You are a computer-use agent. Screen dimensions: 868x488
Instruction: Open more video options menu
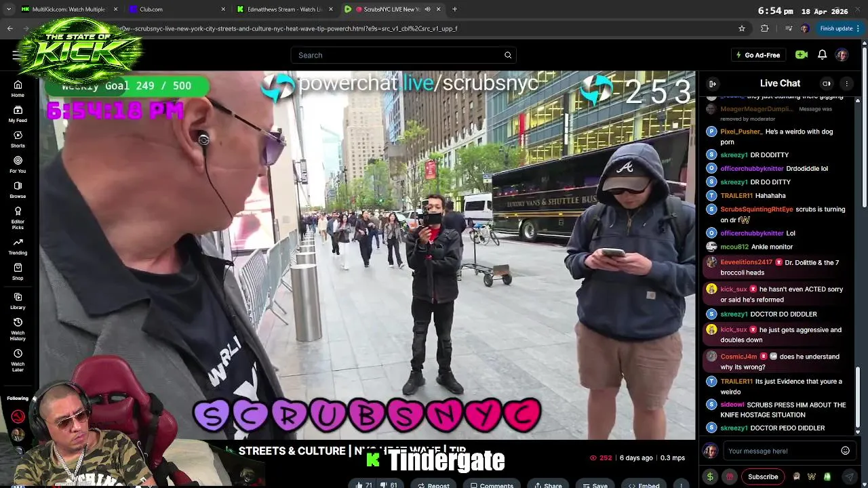click(x=681, y=485)
